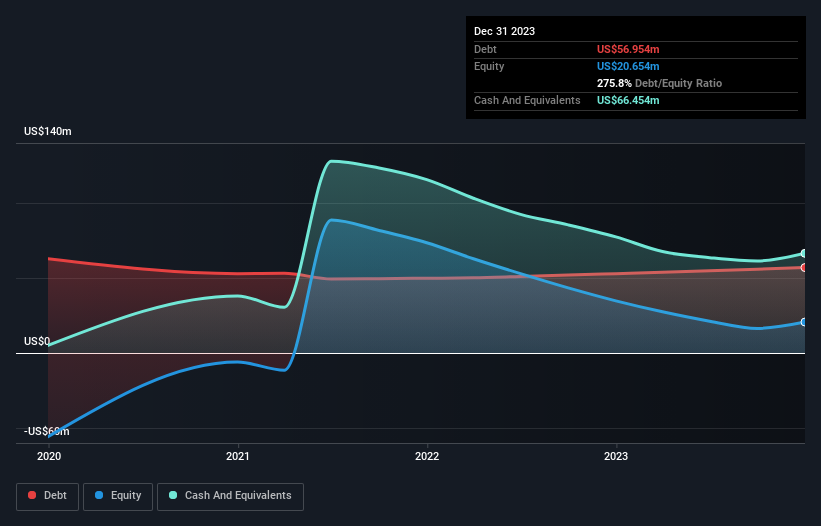Click the blue Equity endpoint marker
This screenshot has height=526, width=821.
(804, 322)
